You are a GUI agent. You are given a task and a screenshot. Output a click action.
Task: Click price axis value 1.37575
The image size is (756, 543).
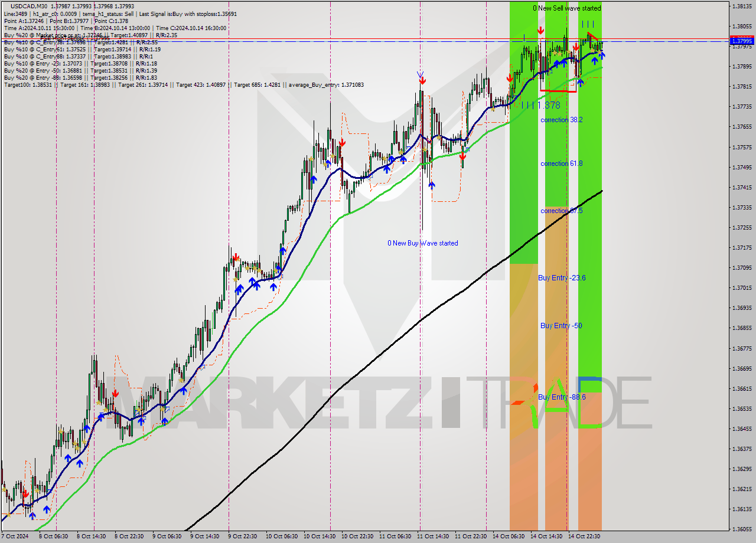742,147
